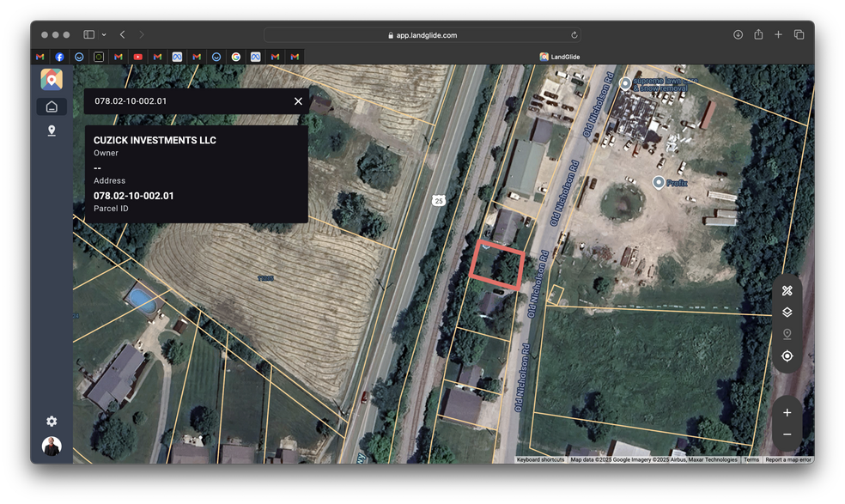Toggle the Safari sidebar
Image resolution: width=845 pixels, height=504 pixels.
(x=88, y=34)
